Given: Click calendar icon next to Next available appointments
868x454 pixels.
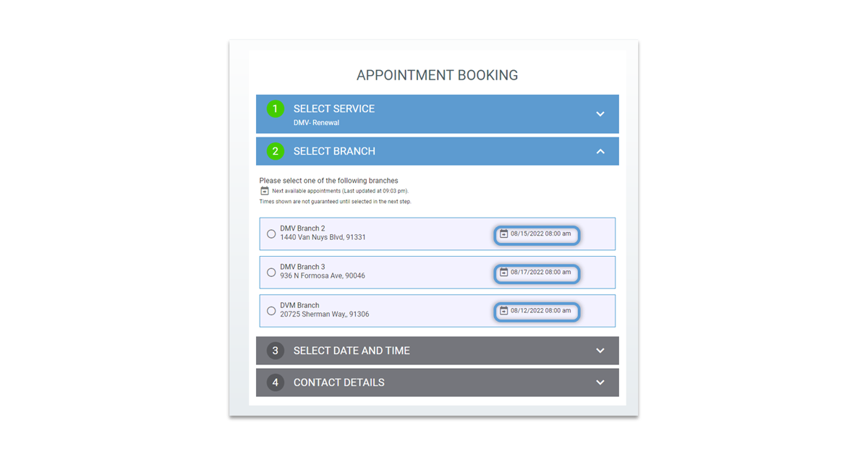Looking at the screenshot, I should coord(265,191).
